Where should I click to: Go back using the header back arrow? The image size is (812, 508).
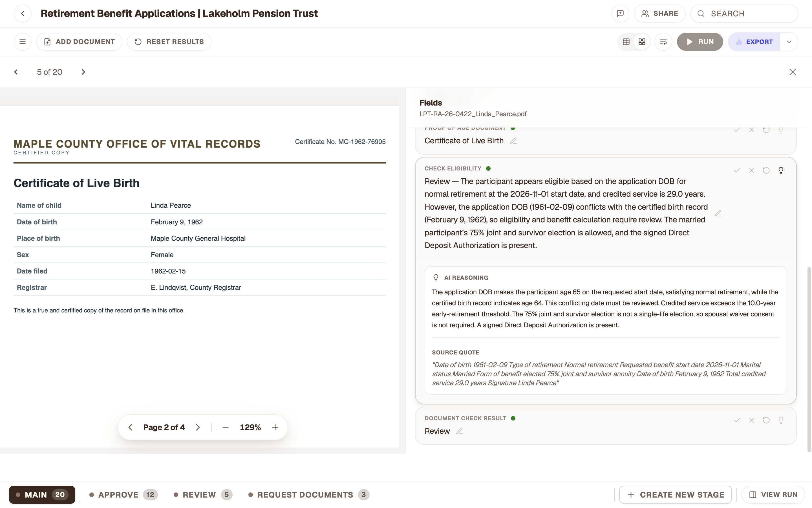[23, 14]
